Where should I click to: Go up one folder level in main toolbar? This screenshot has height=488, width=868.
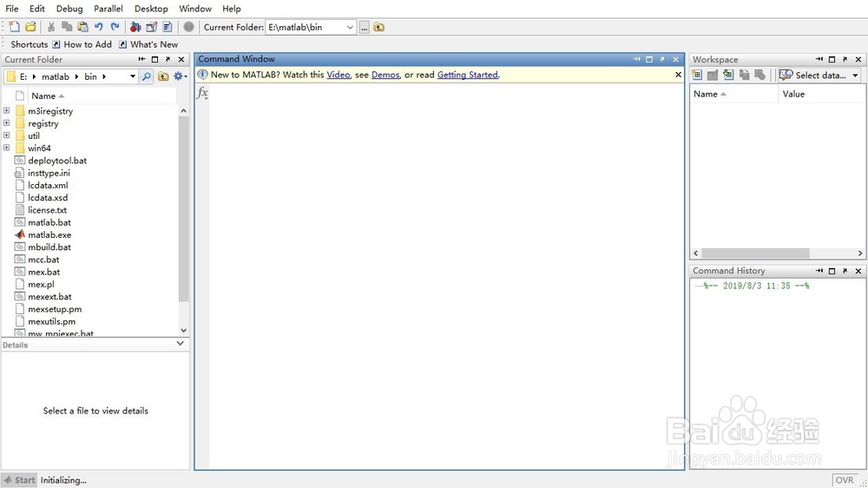point(378,27)
